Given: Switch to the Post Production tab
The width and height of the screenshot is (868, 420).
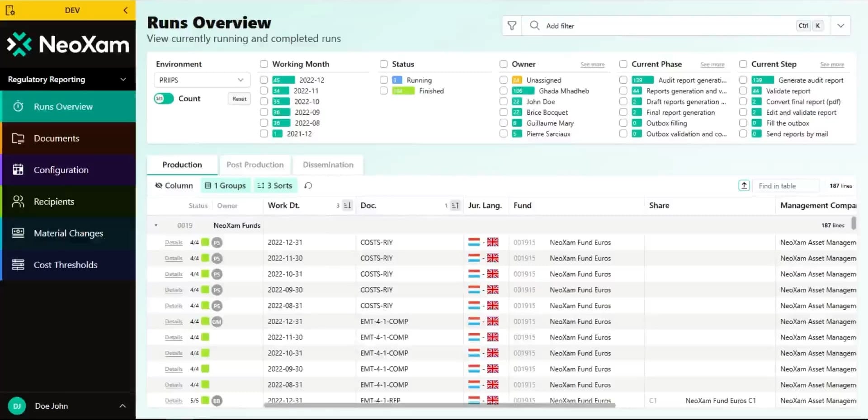Looking at the screenshot, I should pyautogui.click(x=255, y=165).
